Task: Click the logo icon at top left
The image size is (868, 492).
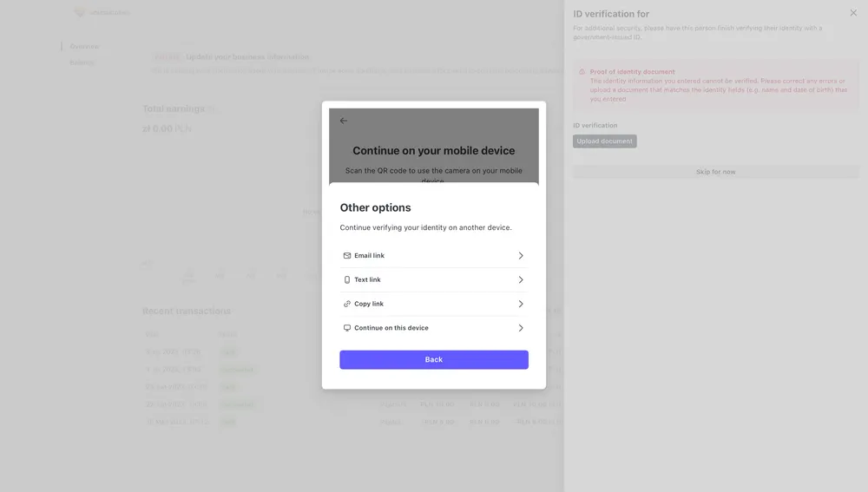Action: point(80,12)
